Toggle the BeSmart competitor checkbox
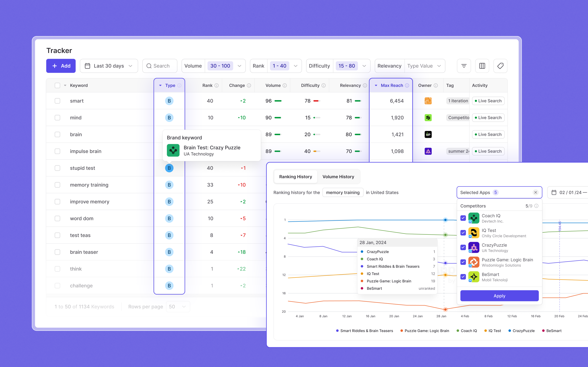 click(463, 277)
